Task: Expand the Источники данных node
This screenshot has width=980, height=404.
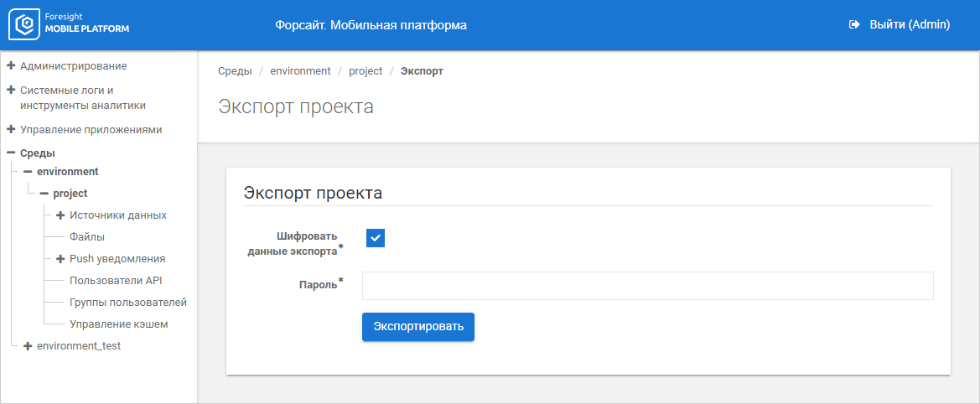Action: pyautogui.click(x=60, y=215)
